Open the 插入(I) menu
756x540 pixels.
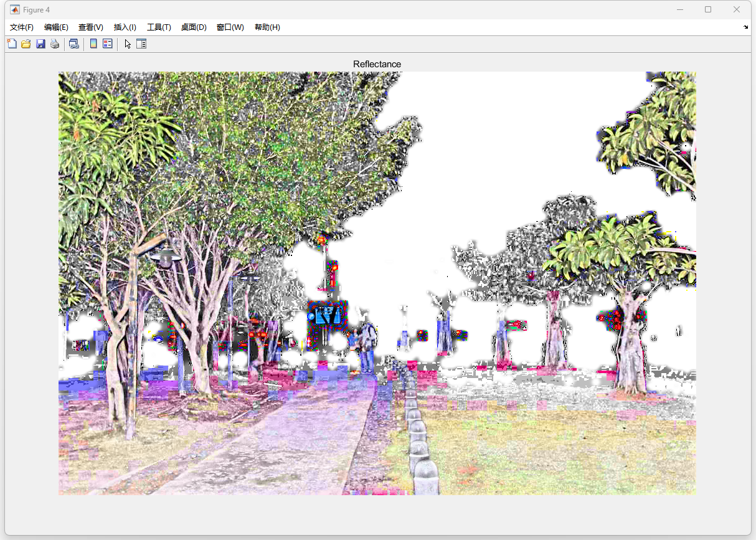tap(125, 27)
